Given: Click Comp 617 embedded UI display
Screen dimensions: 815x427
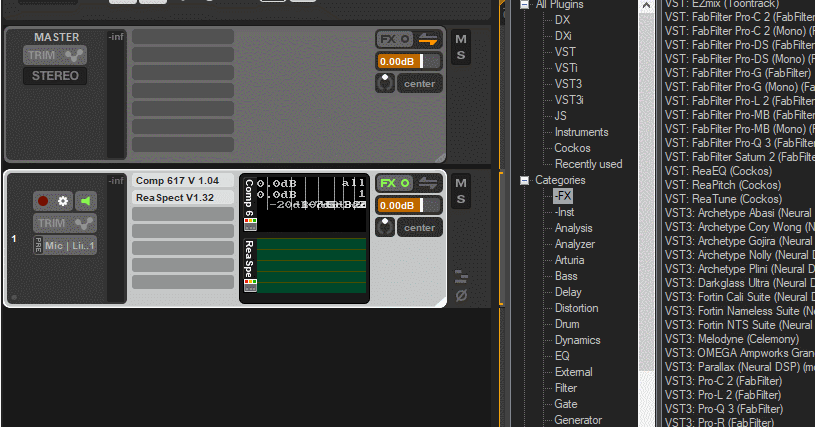Looking at the screenshot, I should tap(311, 204).
